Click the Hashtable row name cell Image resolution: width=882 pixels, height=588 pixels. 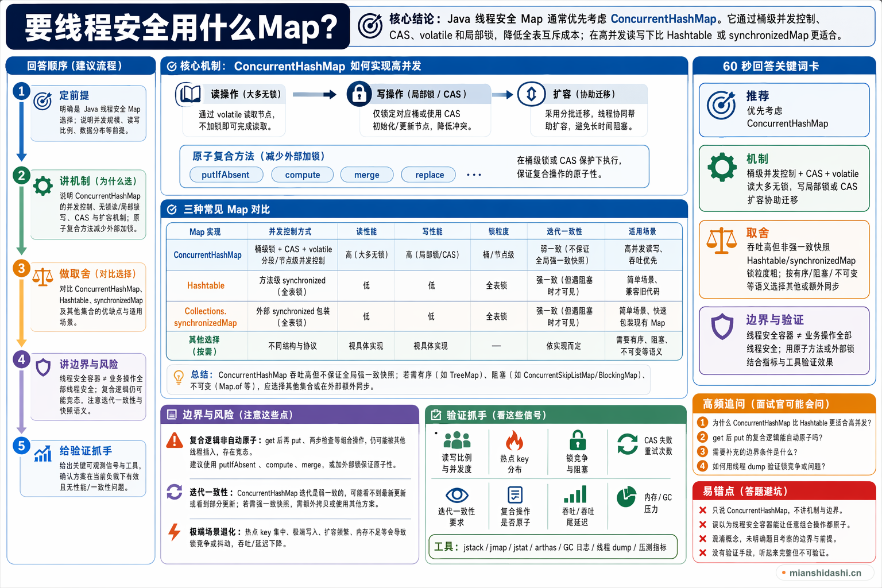[x=206, y=285]
